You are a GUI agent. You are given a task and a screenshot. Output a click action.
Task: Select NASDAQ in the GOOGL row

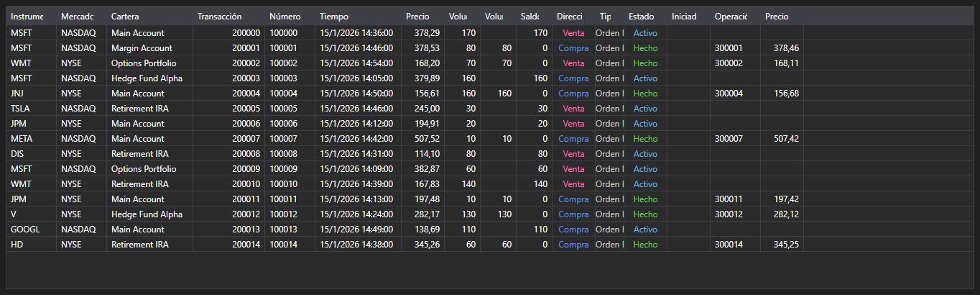point(81,230)
